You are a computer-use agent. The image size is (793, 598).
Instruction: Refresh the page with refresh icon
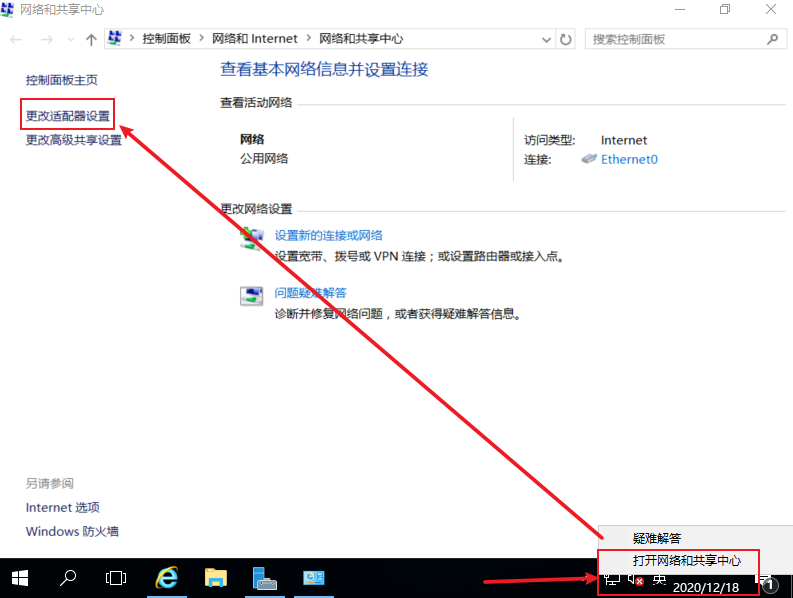[565, 39]
